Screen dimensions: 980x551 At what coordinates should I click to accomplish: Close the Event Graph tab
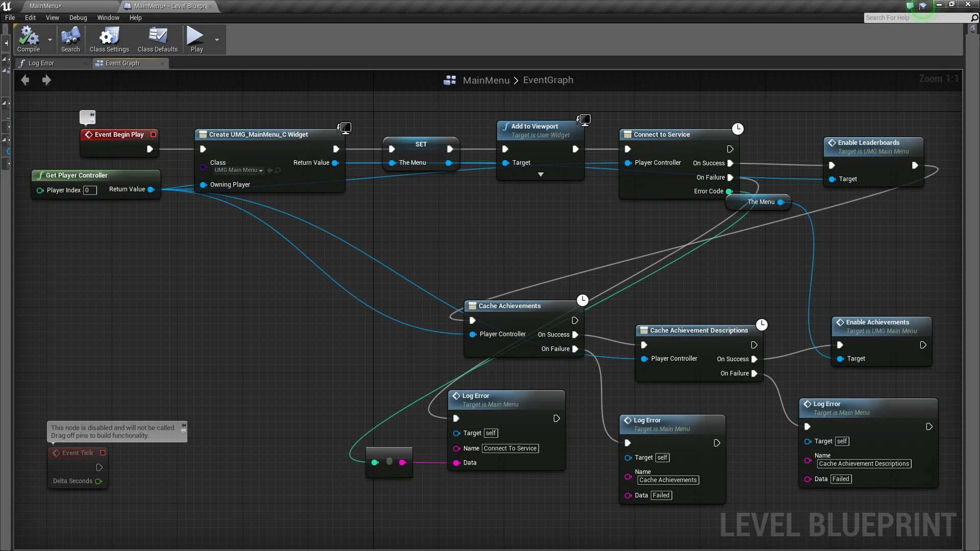click(162, 63)
